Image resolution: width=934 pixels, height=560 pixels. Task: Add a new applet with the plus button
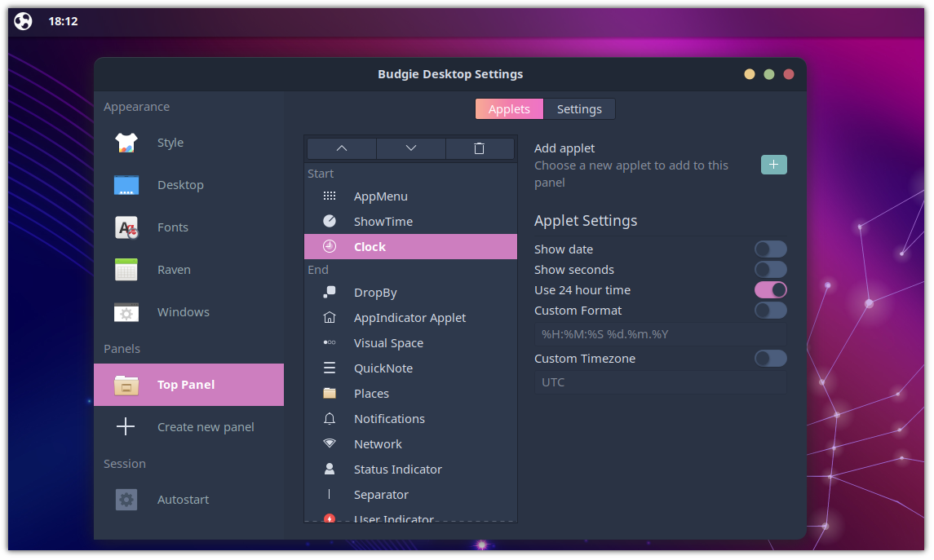pyautogui.click(x=773, y=164)
